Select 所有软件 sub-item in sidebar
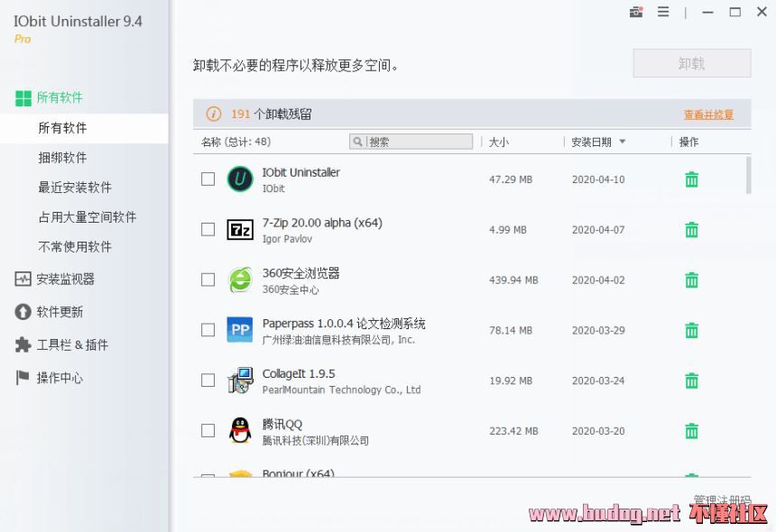 (84, 129)
